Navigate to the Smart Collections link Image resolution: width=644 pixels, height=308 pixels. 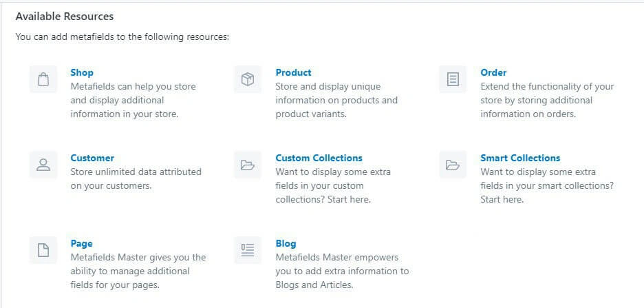(x=520, y=158)
